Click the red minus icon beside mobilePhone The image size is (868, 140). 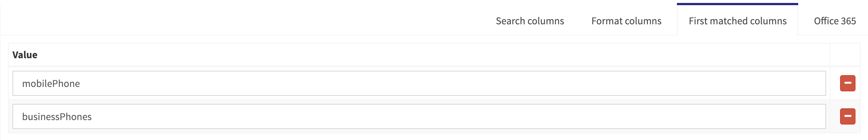[847, 83]
